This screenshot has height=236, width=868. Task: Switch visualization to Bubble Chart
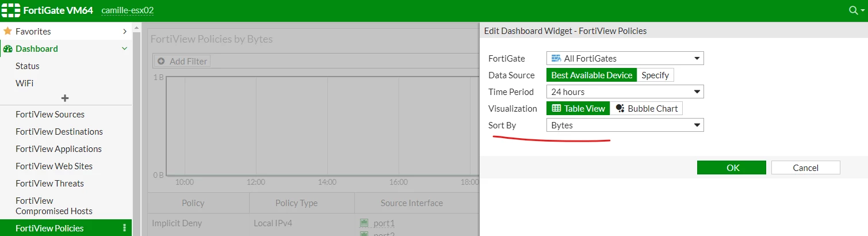point(646,108)
